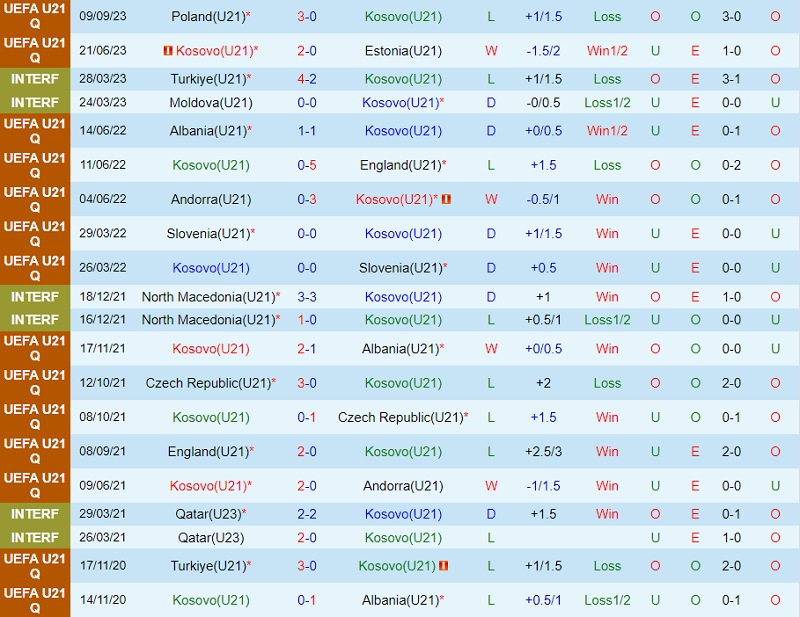
Task: Open the 3-3 North Macedonia match score
Action: click(x=307, y=297)
